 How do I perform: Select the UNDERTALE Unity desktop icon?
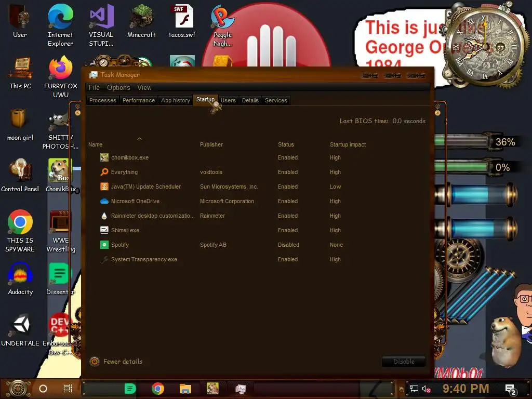point(20,324)
